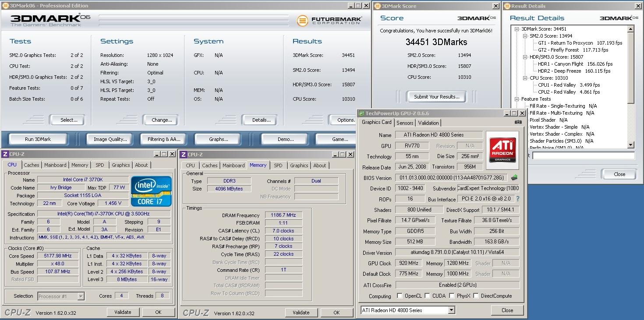Collapse the CPU Score: 10310 node
Image resolution: width=644 pixels, height=320 pixels.
pos(525,78)
